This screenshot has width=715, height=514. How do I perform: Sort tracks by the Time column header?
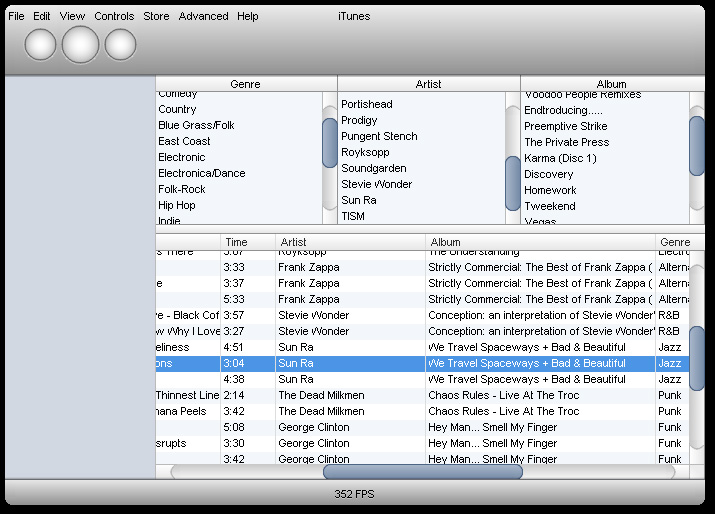click(x=248, y=242)
